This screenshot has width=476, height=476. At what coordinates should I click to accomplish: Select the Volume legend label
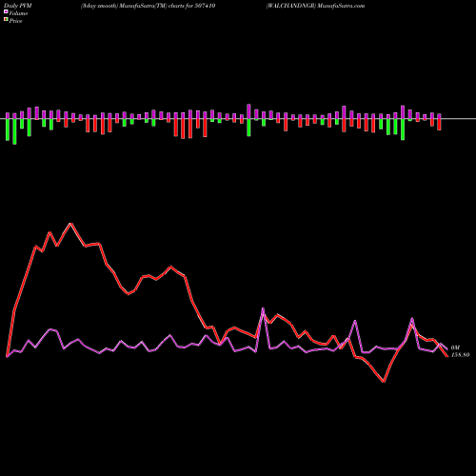(x=18, y=13)
